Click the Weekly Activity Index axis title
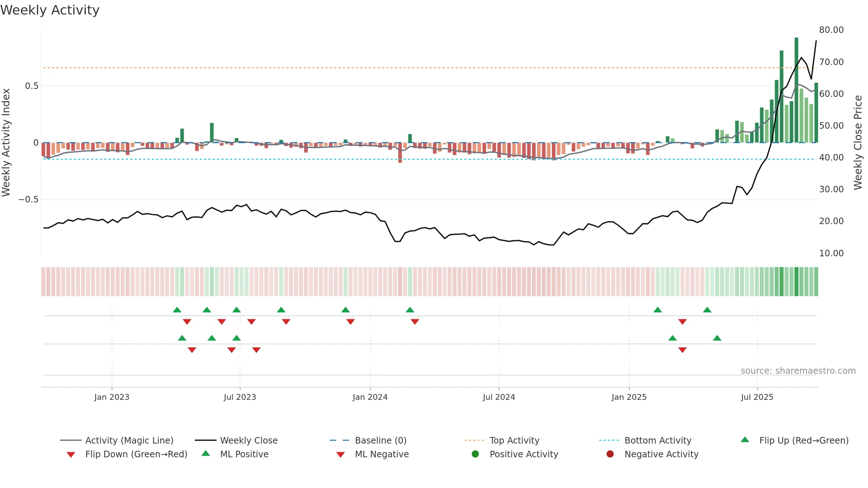Screen dimensions: 868x488 [6, 142]
